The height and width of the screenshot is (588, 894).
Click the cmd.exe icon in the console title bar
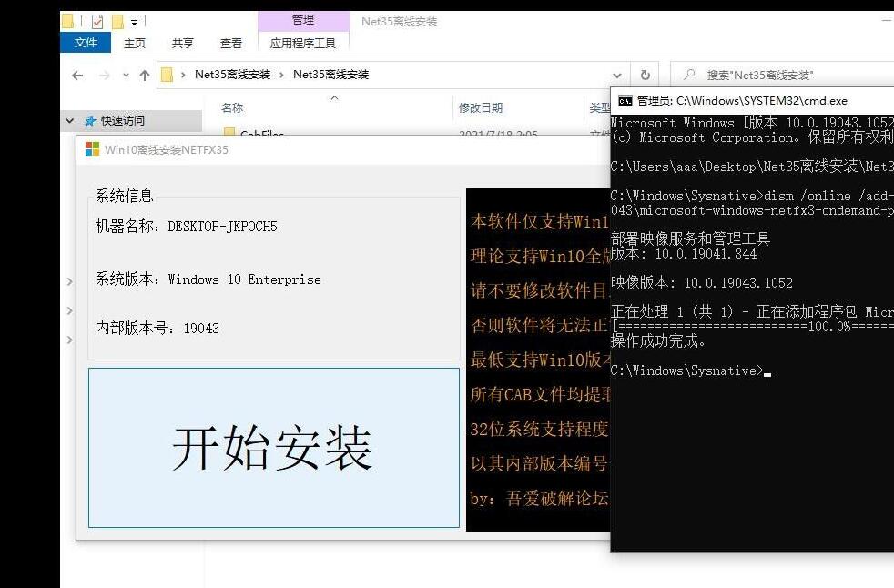(625, 101)
